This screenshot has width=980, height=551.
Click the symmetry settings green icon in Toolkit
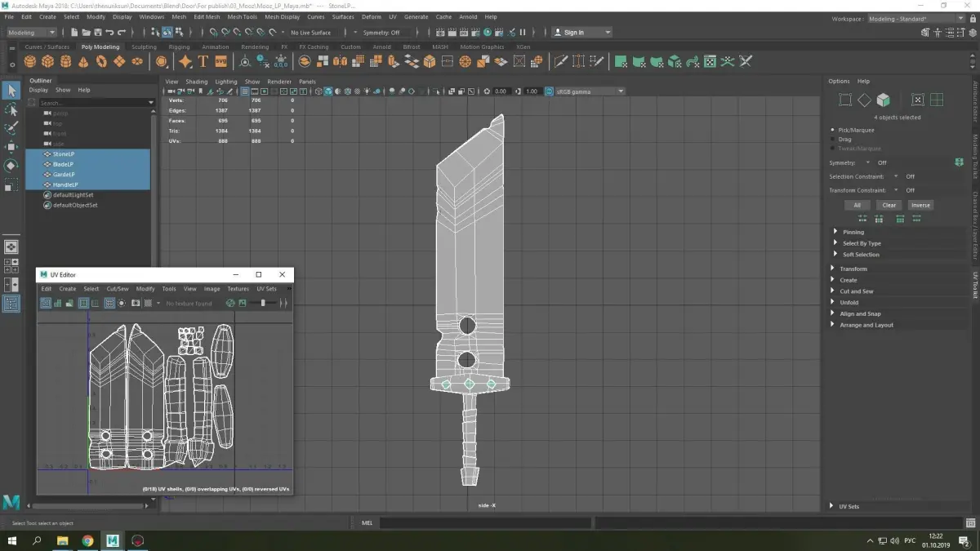pos(959,162)
